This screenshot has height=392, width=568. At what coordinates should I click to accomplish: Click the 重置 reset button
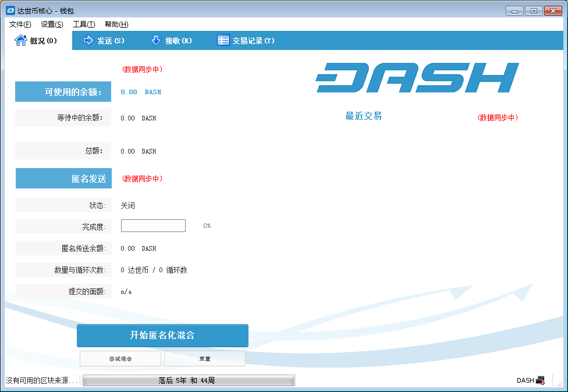click(205, 359)
